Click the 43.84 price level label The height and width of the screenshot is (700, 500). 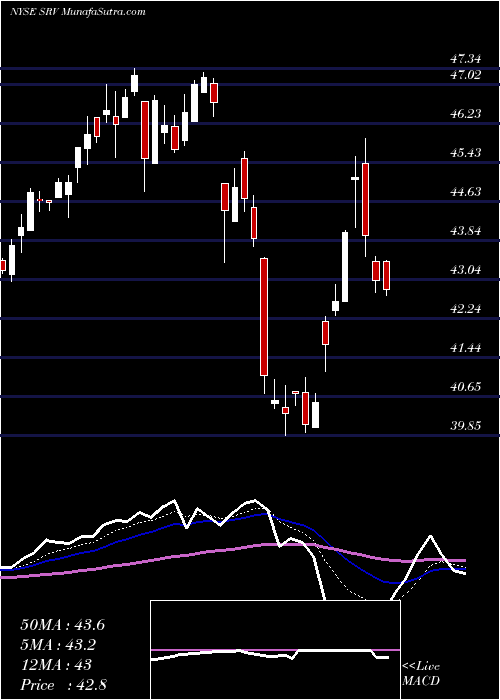pos(465,231)
